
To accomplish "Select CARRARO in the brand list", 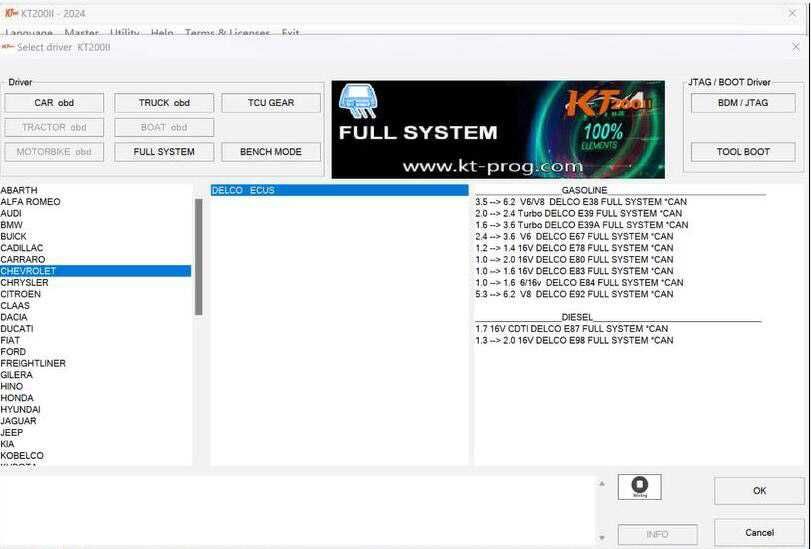I will (96, 259).
